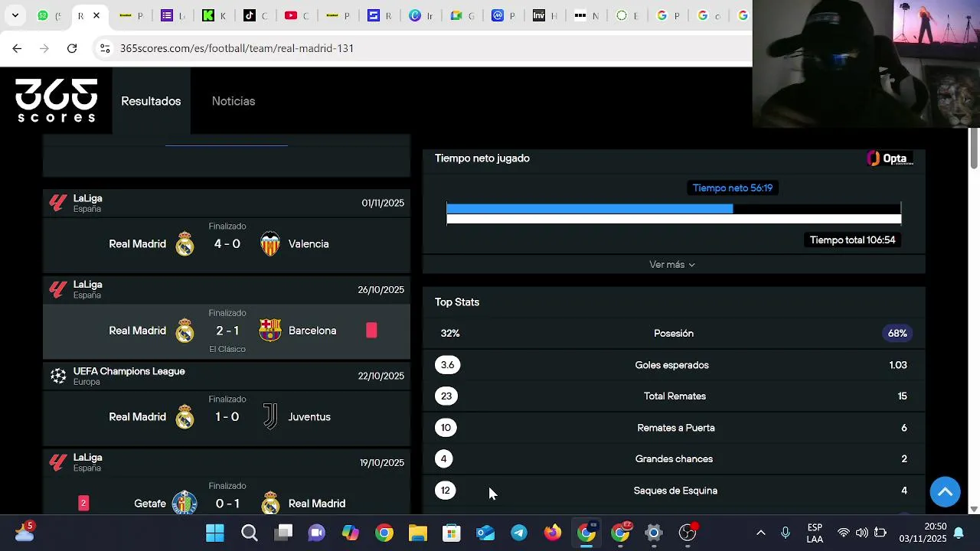Click the Remates a Puerta label
980x551 pixels.
click(676, 428)
